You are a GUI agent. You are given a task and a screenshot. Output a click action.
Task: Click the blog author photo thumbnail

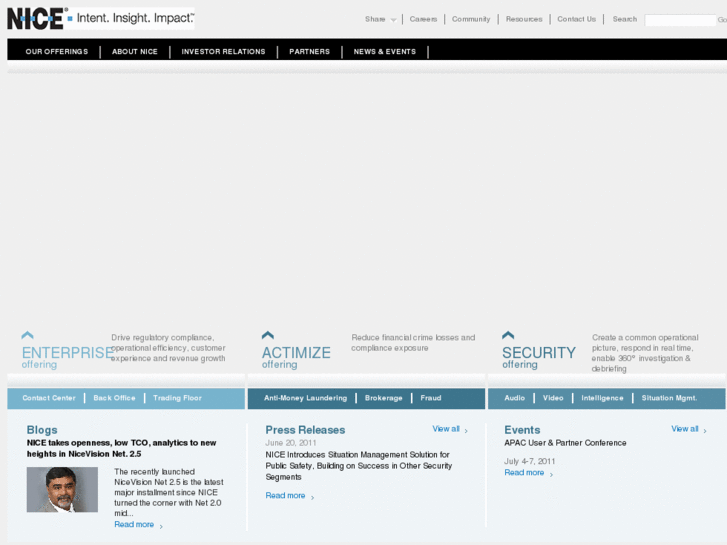click(x=62, y=489)
